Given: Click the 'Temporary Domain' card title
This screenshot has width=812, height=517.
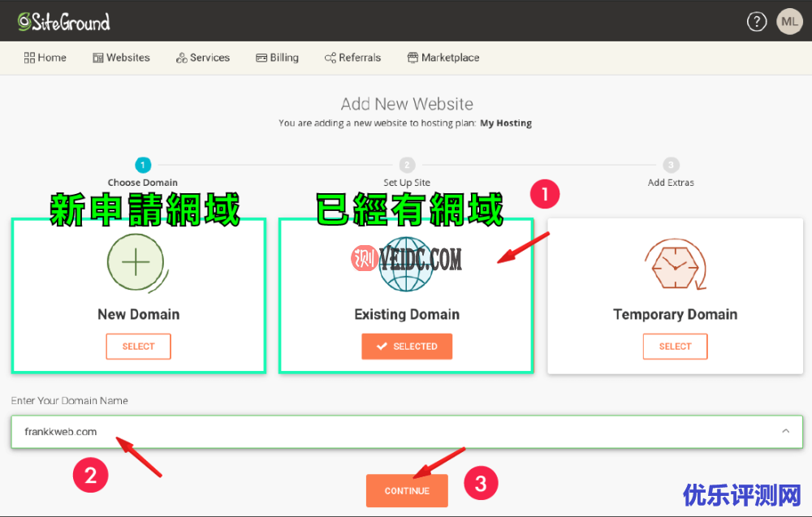Looking at the screenshot, I should 676,315.
